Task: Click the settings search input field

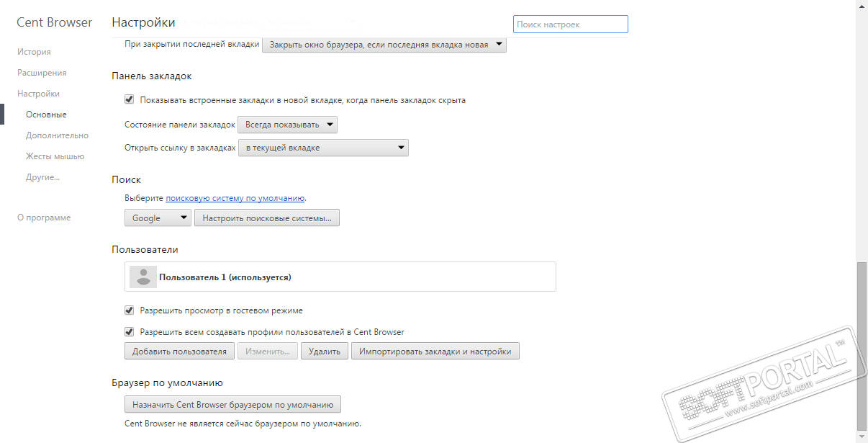Action: (x=570, y=24)
